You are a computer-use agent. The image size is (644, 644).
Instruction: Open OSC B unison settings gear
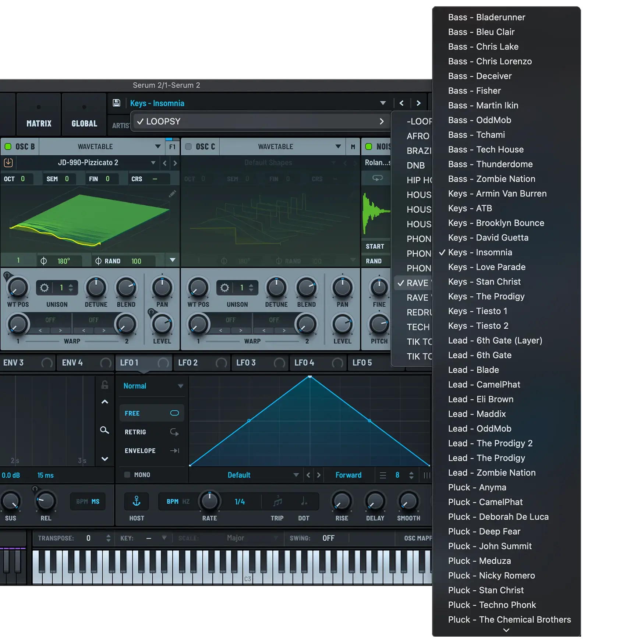point(44,288)
